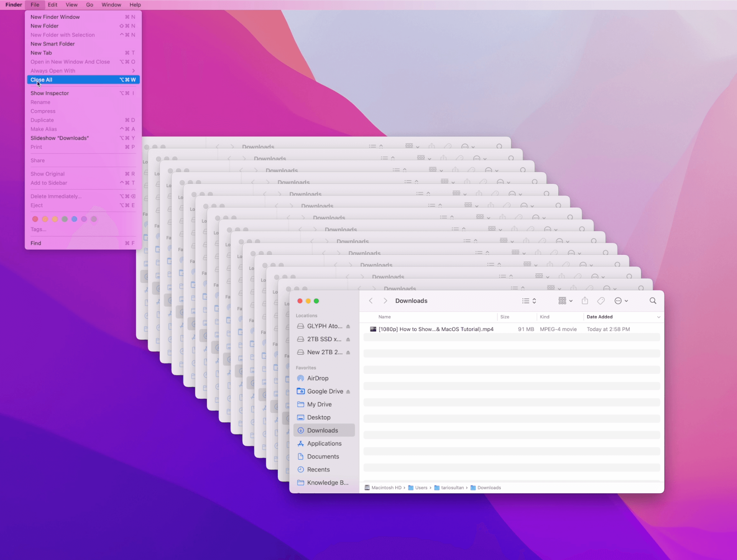The image size is (737, 560).
Task: Go back with the left chevron button
Action: (371, 301)
